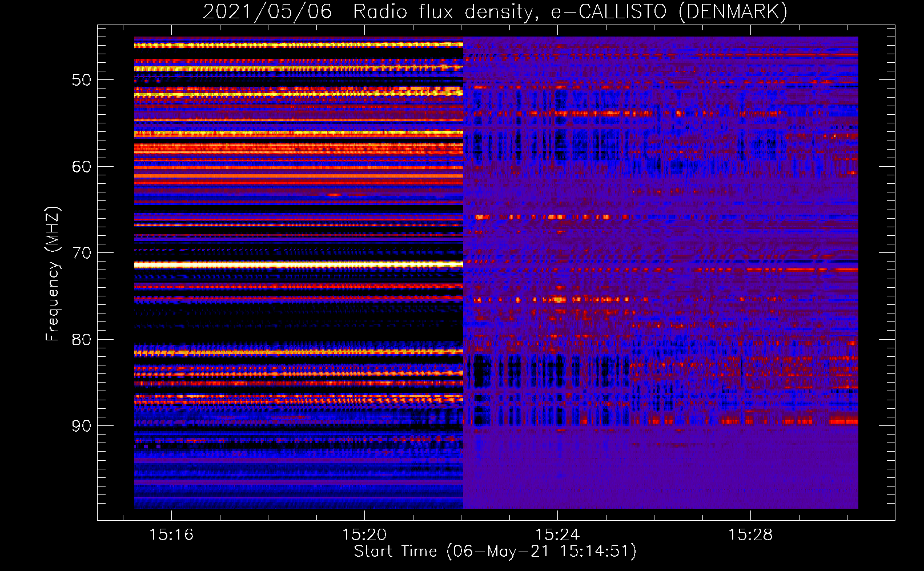The height and width of the screenshot is (571, 924).
Task: Click the 'Frequency (MHZ)' axis label
Action: coord(53,274)
